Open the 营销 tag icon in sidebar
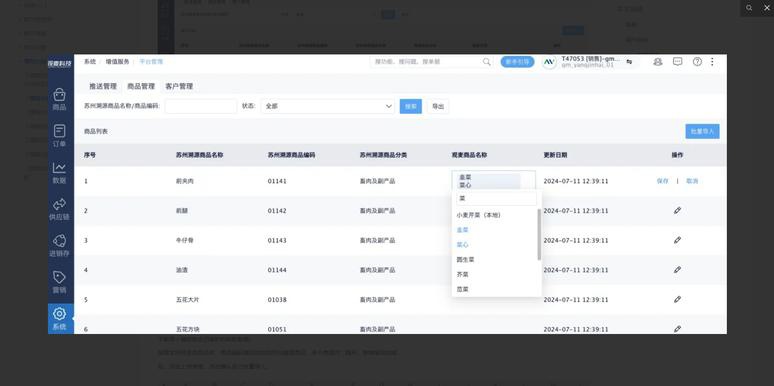Image resolution: width=774 pixels, height=386 pixels. point(59,282)
